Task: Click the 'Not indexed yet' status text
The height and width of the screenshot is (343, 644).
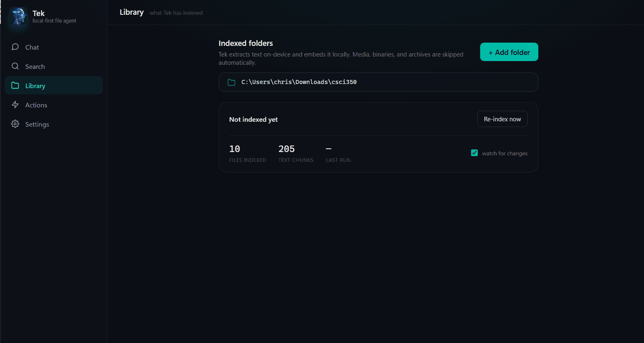Action: [254, 119]
